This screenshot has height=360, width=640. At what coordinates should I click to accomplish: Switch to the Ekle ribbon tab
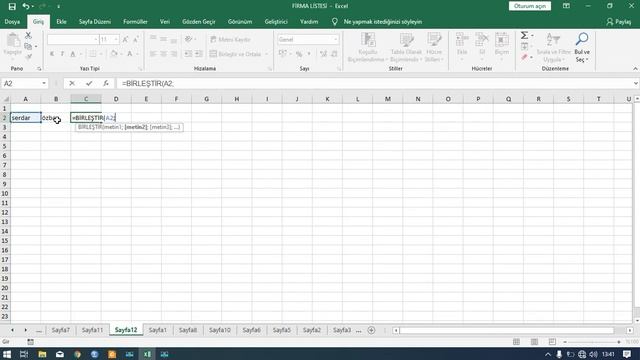61,22
